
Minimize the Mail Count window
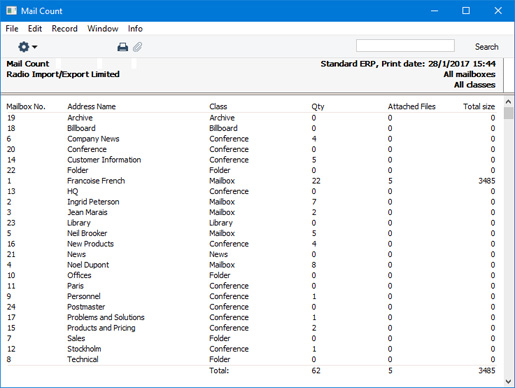click(434, 11)
